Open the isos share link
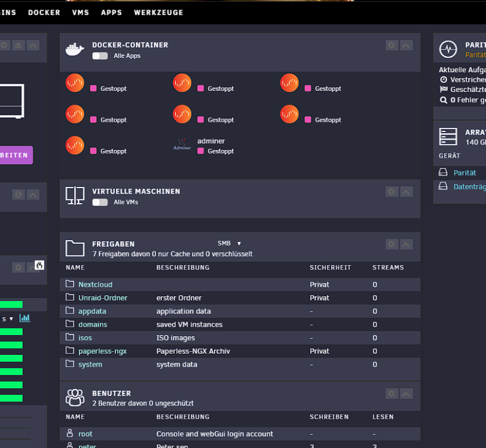The height and width of the screenshot is (448, 486). 85,337
